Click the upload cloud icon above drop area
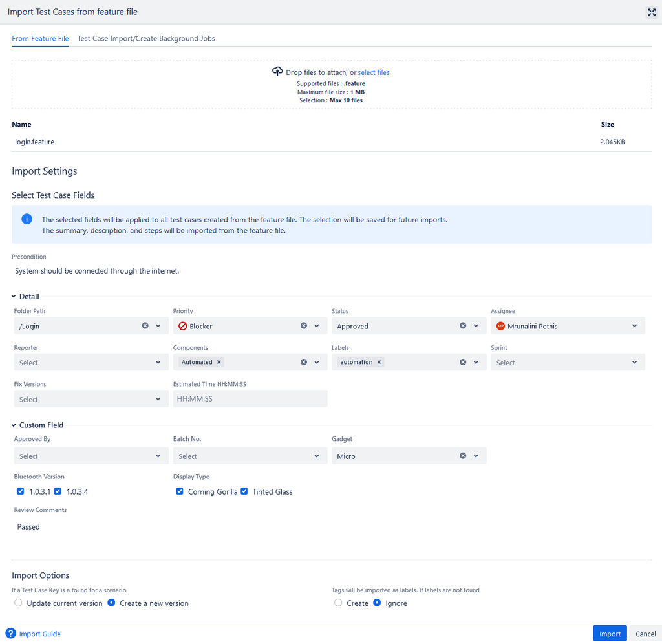The image size is (662, 644). [x=278, y=71]
